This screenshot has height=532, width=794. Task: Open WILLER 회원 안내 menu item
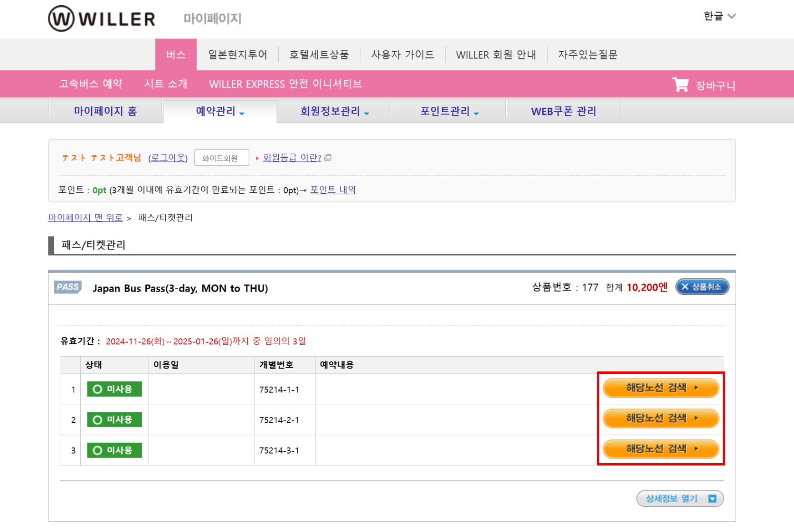pos(496,55)
